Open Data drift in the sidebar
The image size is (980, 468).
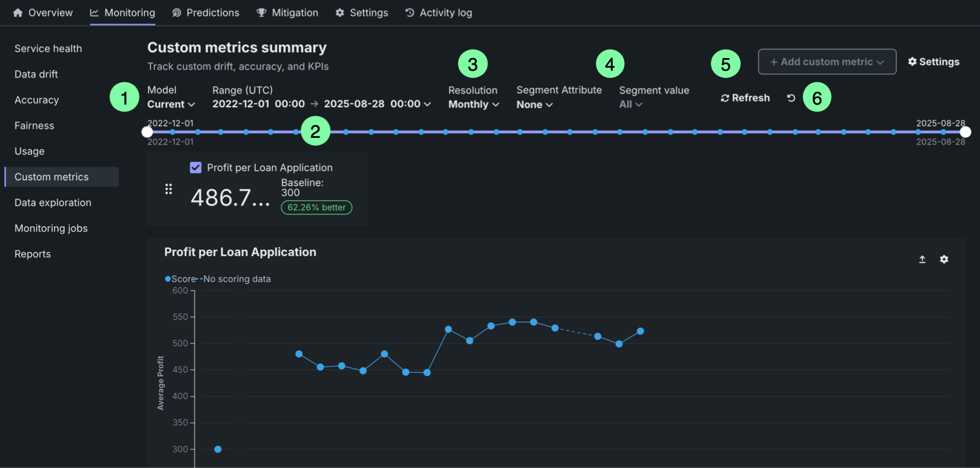(36, 74)
